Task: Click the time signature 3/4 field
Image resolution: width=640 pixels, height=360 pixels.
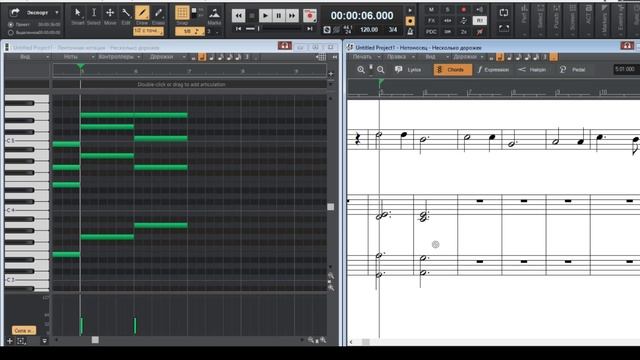Action: pyautogui.click(x=393, y=30)
